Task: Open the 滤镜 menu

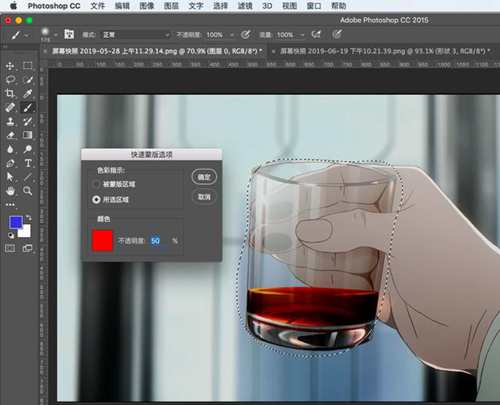Action: (x=245, y=6)
